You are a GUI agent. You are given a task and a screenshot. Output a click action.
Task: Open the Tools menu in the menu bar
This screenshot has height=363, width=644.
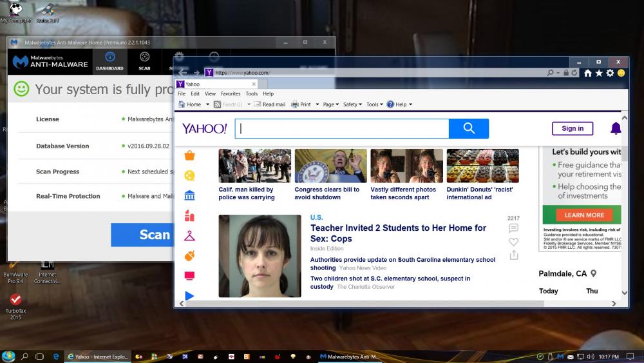[x=251, y=93]
